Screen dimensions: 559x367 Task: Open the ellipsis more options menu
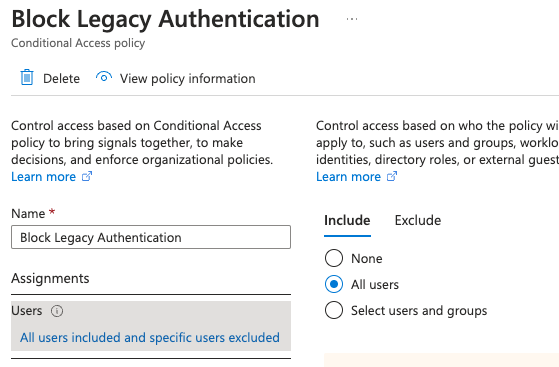352,19
